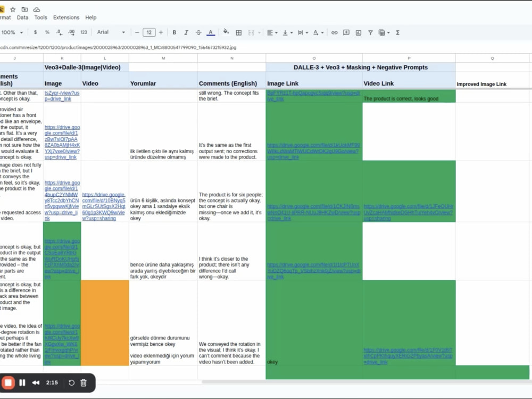Select the DALLE-3 + Veo3 + Masking header cell
532x399 pixels.
pyautogui.click(x=361, y=67)
